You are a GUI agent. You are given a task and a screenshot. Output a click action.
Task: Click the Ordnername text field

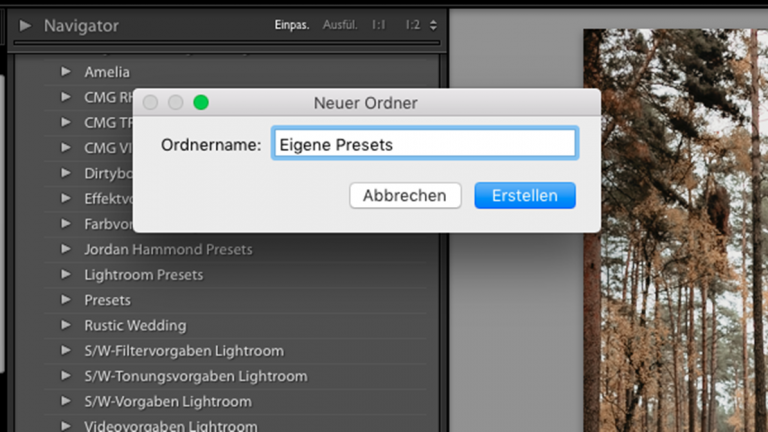click(424, 144)
